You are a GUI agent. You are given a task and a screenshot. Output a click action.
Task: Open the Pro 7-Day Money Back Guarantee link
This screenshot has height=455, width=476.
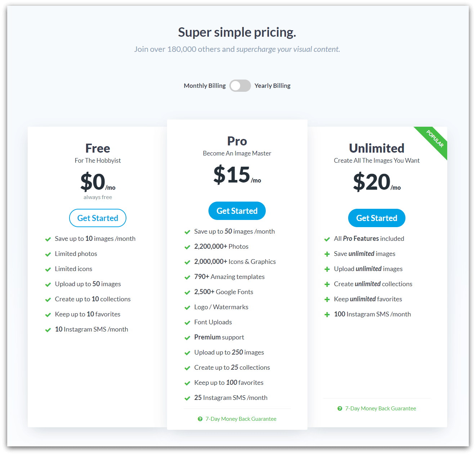coord(241,419)
